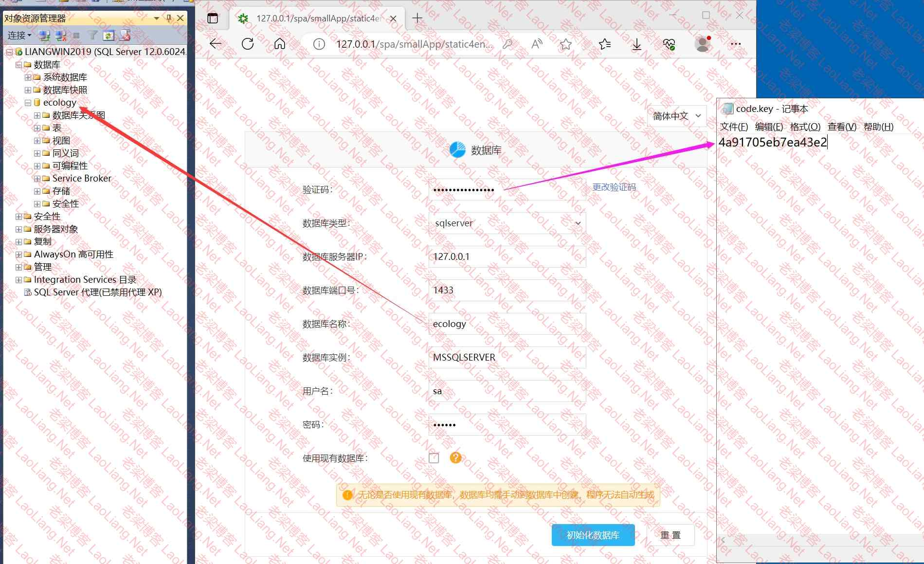This screenshot has width=924, height=564.
Task: Expand the 系统数据库 folder node
Action: click(x=28, y=77)
